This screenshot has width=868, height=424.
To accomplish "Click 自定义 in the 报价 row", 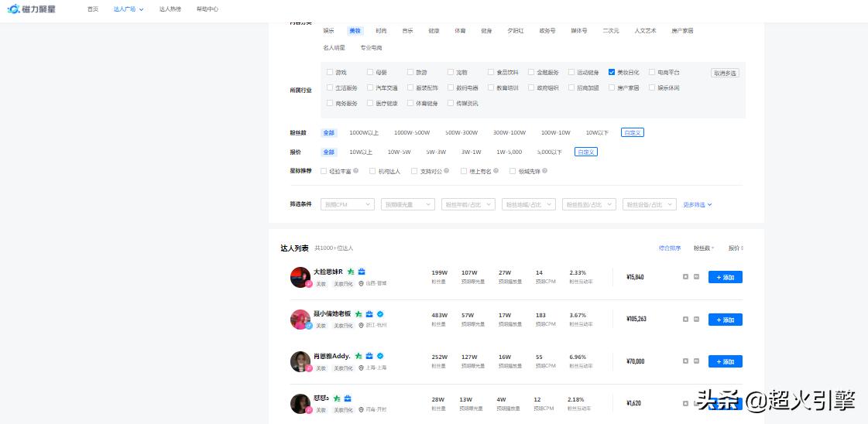I will pos(585,152).
